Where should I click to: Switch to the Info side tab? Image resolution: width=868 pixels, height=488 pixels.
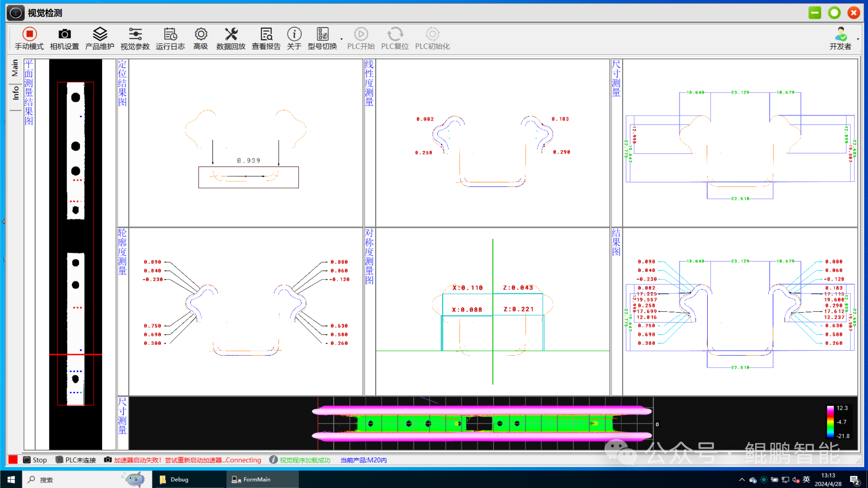click(x=15, y=92)
